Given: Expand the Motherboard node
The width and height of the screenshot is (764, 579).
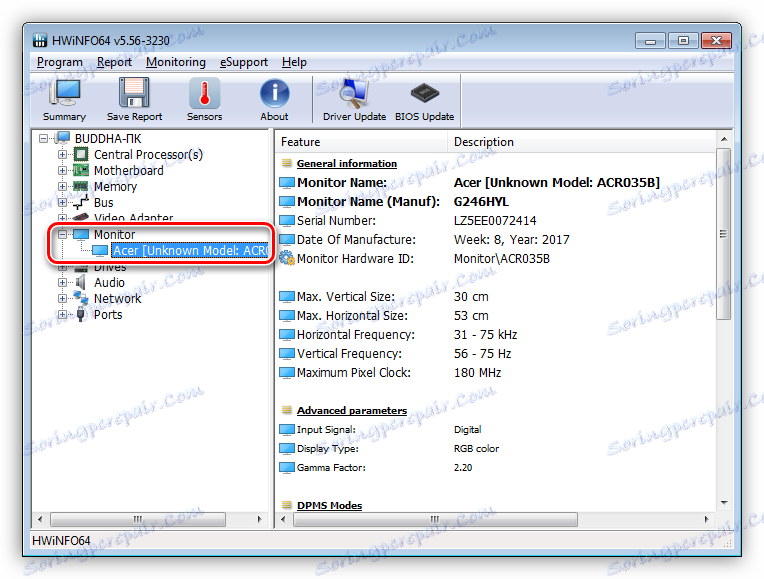Looking at the screenshot, I should [x=62, y=171].
